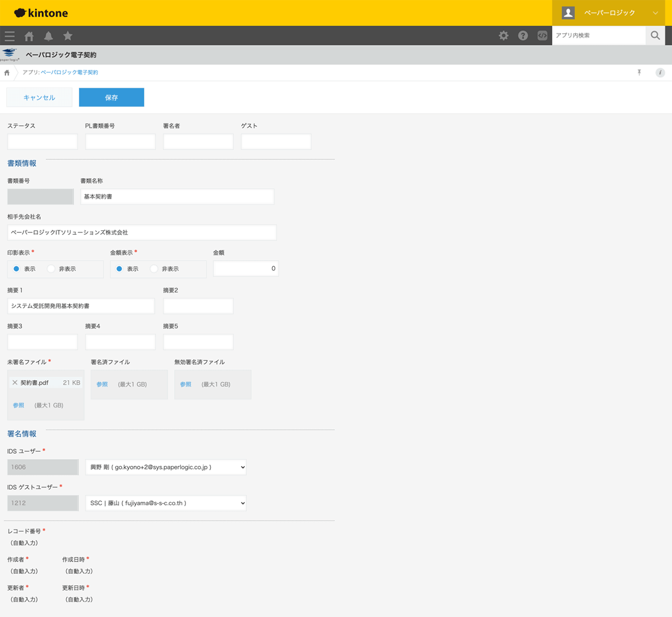Click the app info icon

pyautogui.click(x=660, y=73)
